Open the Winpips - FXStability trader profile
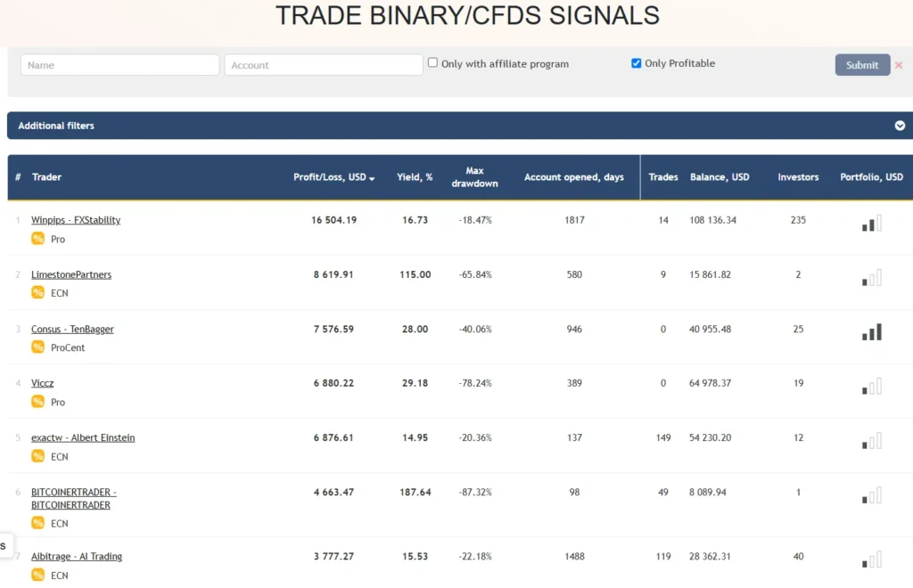 [76, 219]
